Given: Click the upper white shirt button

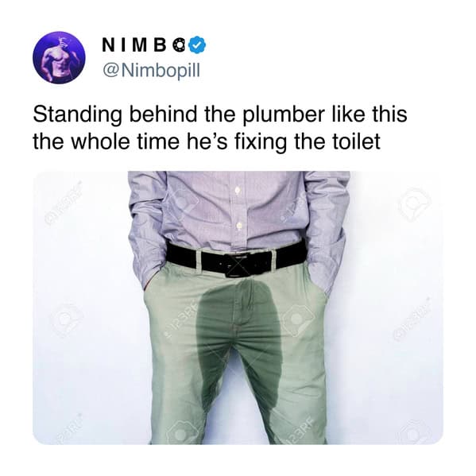Looking at the screenshot, I should coord(238,191).
